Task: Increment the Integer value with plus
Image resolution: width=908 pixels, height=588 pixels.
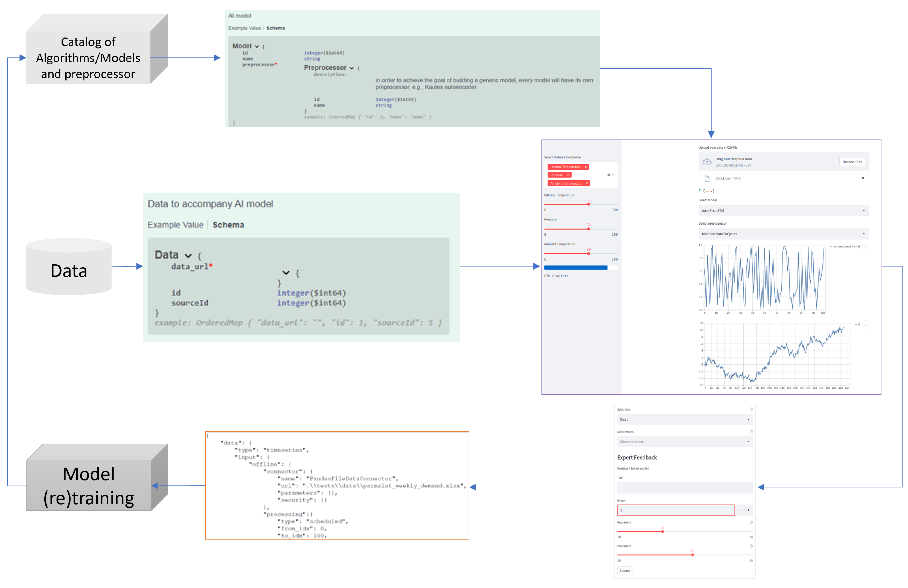Action: coord(748,510)
